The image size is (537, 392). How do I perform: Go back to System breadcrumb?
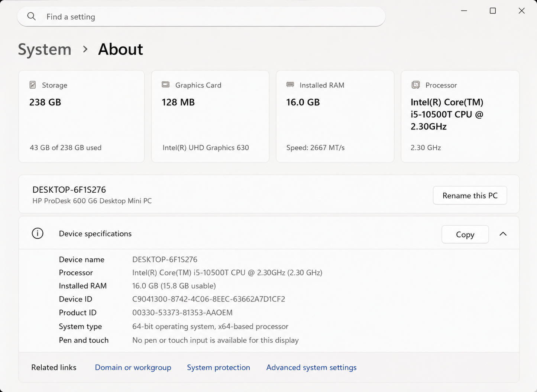[x=45, y=49]
